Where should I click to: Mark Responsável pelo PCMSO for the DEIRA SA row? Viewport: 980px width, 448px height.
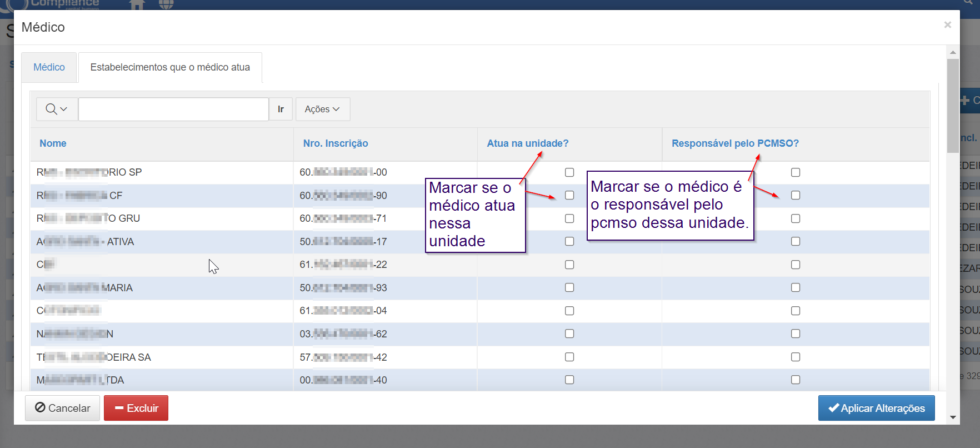click(x=796, y=357)
